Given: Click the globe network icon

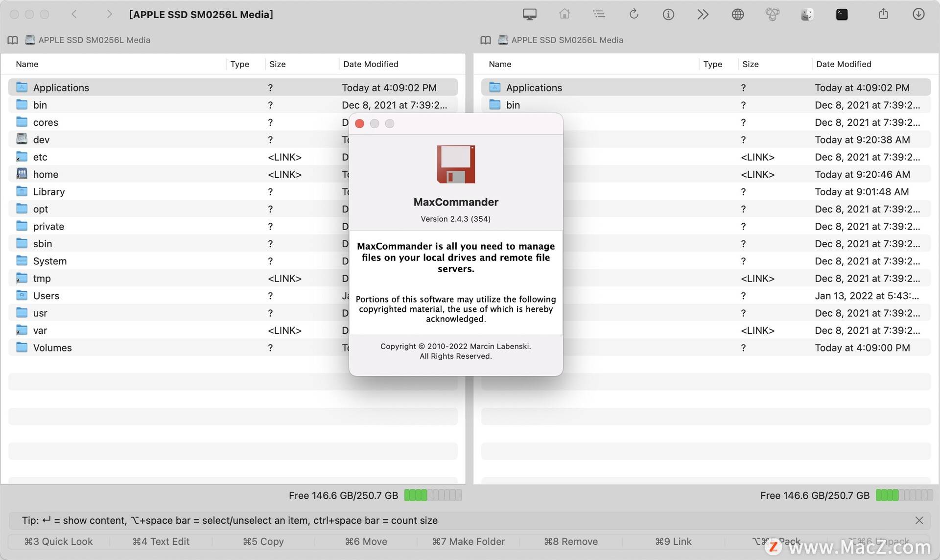Looking at the screenshot, I should [x=737, y=14].
